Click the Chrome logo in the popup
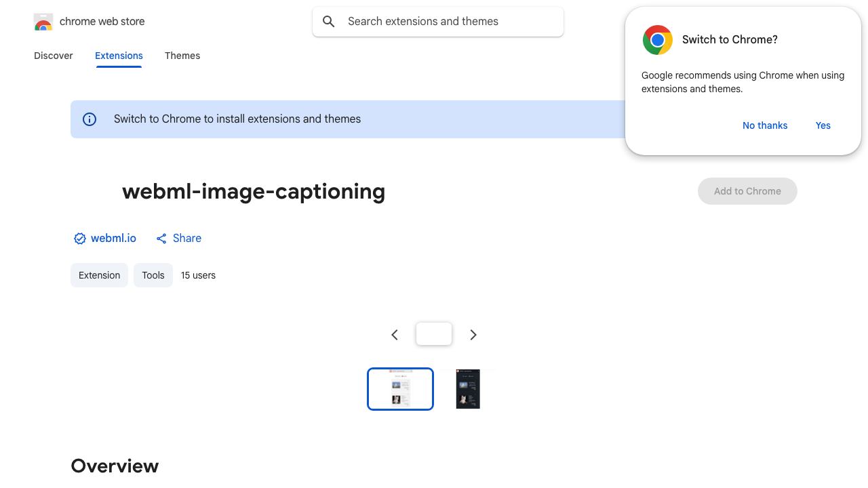Screen dimensions: 868x488 (x=658, y=40)
